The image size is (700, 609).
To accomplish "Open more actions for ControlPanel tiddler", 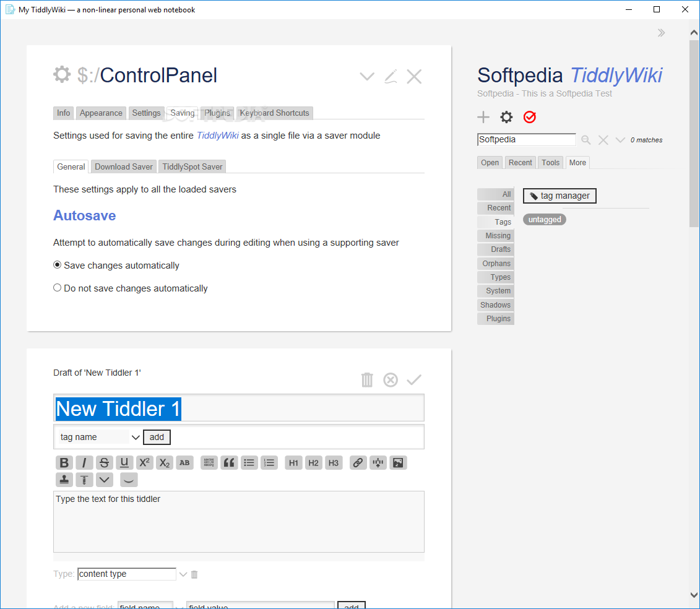I will [x=367, y=76].
